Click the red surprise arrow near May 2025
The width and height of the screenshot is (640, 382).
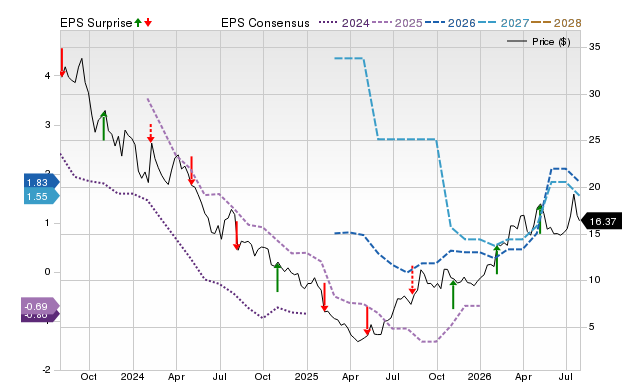pyautogui.click(x=367, y=321)
